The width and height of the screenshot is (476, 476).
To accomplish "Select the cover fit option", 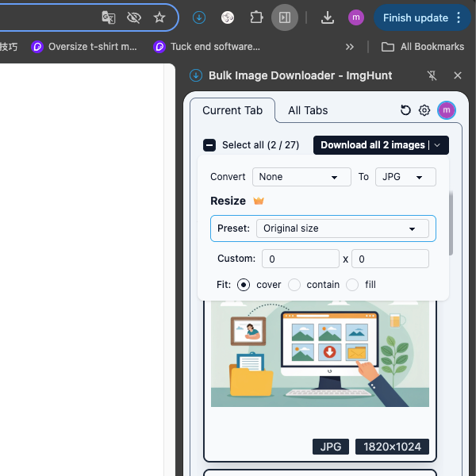I will point(244,284).
